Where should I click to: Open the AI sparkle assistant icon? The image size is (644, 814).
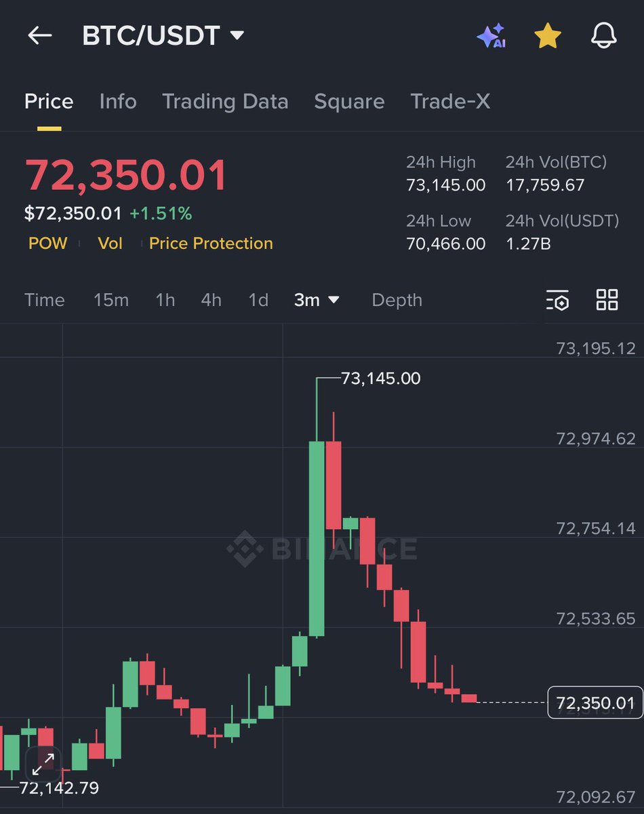tap(491, 36)
